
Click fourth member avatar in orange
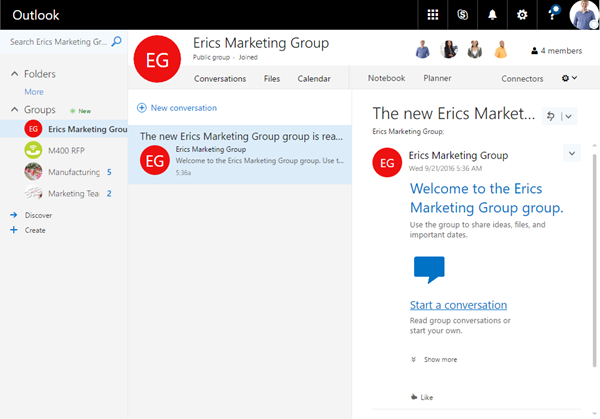coord(501,49)
